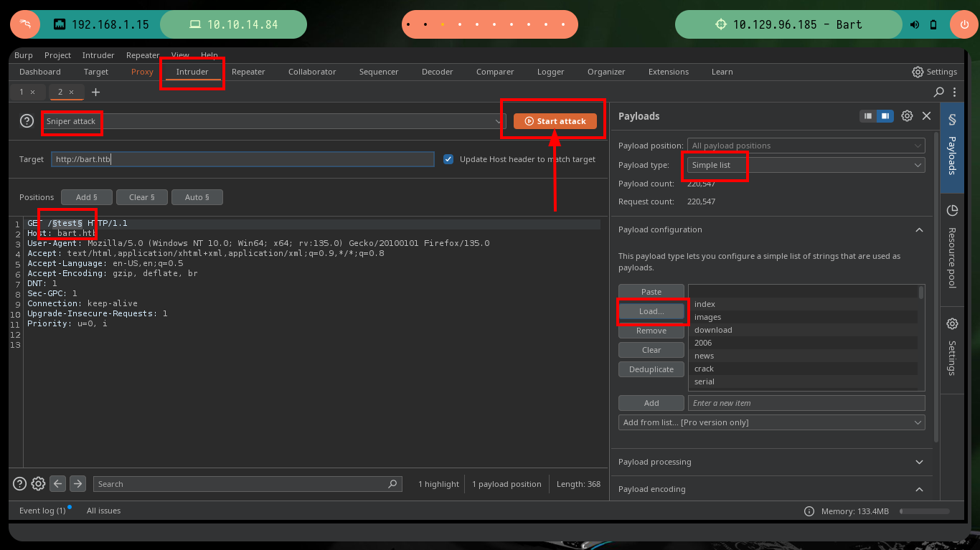The height and width of the screenshot is (550, 980).
Task: Add a new Intruder tab with plus icon
Action: 95,92
